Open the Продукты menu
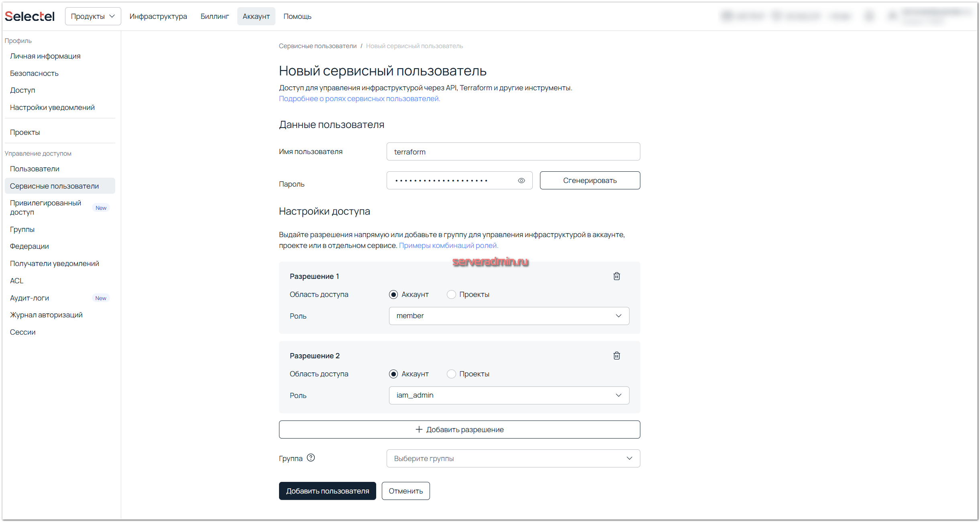 [93, 16]
